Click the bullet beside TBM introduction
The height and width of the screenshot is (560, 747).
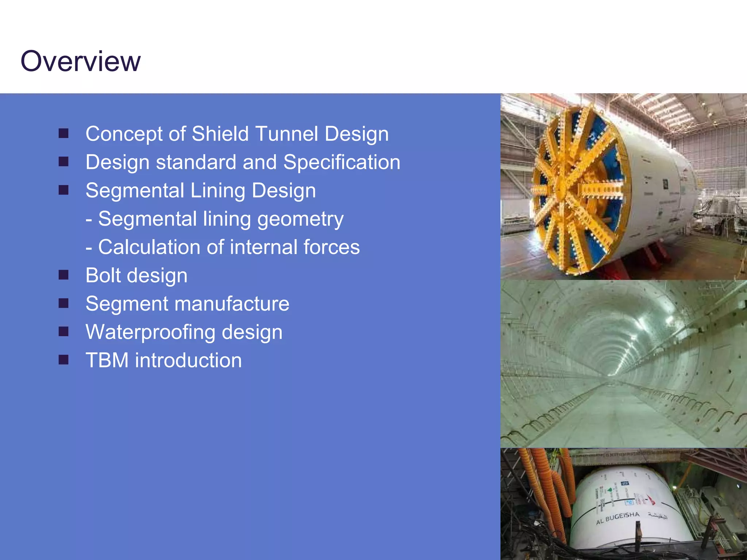(63, 360)
